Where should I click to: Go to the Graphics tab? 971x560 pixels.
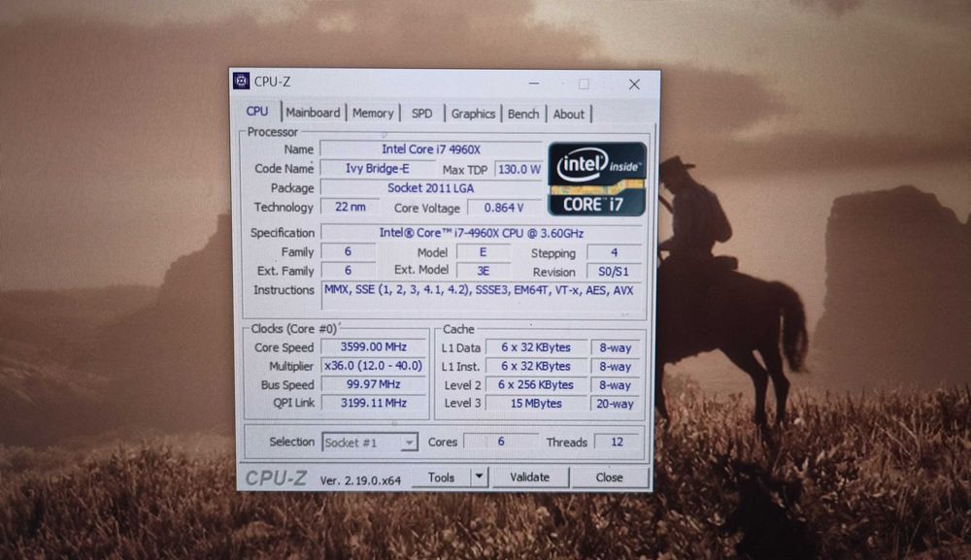[473, 114]
